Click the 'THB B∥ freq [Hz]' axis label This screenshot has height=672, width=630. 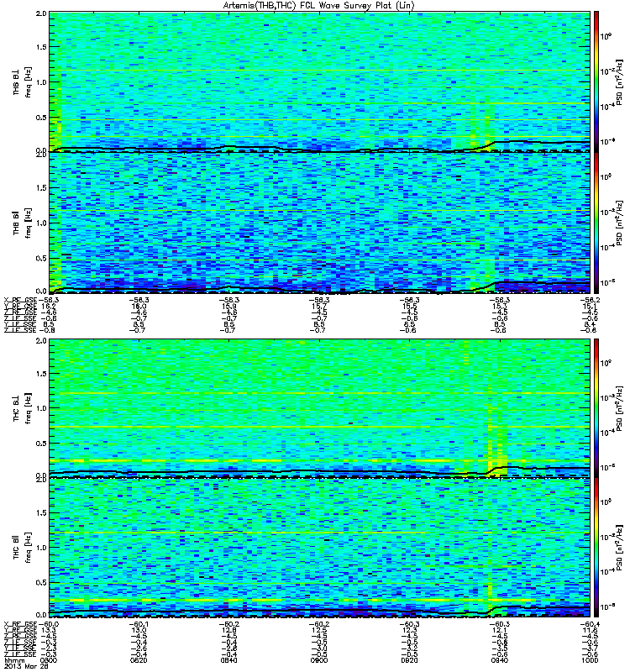click(x=22, y=223)
